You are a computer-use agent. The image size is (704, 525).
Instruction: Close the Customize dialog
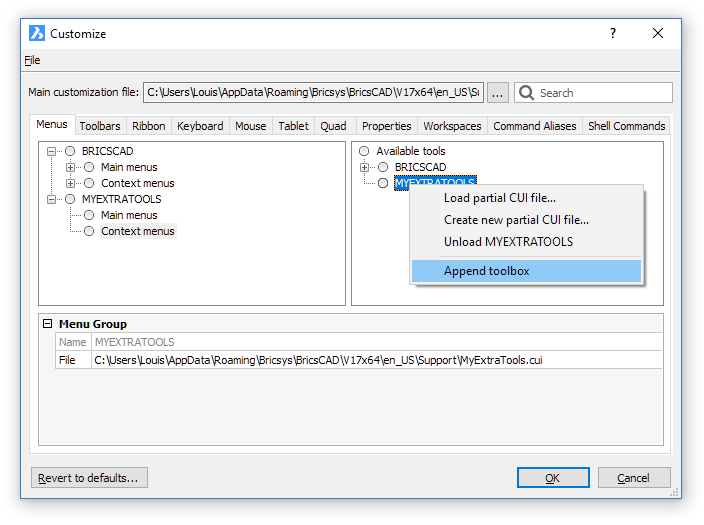pos(658,33)
